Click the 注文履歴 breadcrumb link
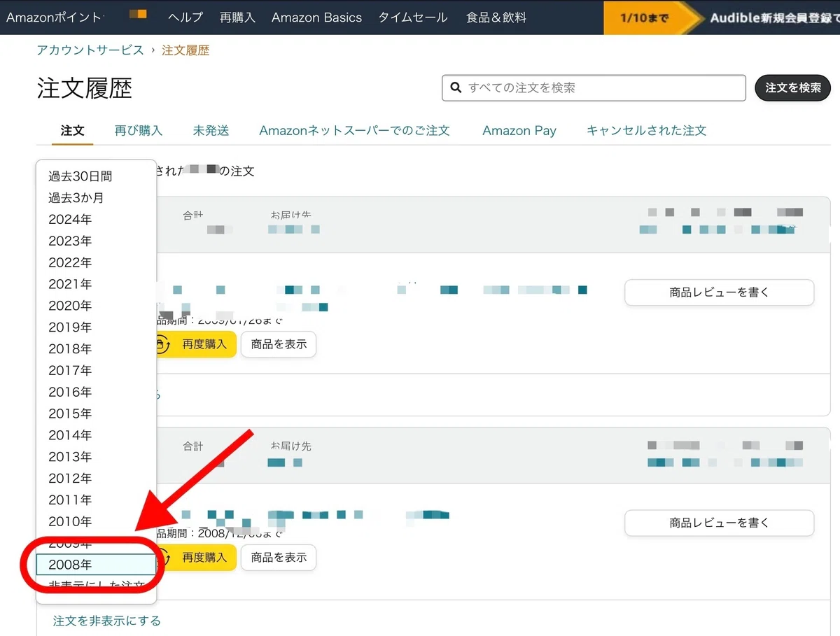This screenshot has height=636, width=840. tap(185, 50)
